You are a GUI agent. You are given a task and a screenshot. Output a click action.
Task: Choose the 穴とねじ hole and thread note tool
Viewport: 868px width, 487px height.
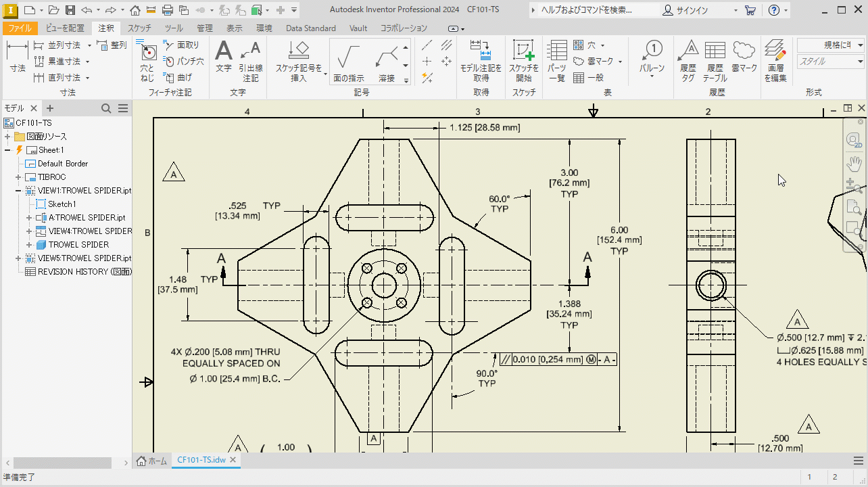147,62
